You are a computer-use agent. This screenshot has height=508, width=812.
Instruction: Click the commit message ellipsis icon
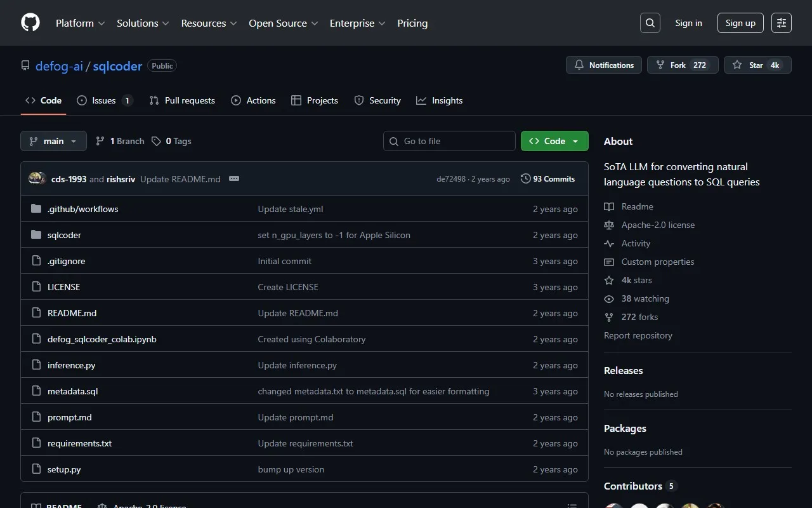pyautogui.click(x=234, y=179)
